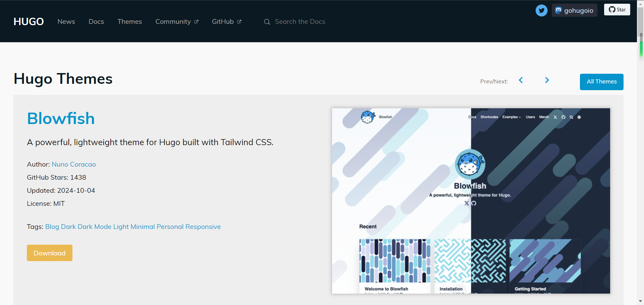Select the Blog tag
Screen dimensions: 644x305
(52, 227)
